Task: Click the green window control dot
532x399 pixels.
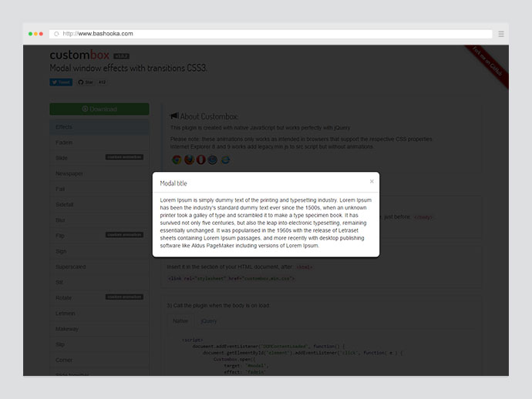Action: [30, 34]
